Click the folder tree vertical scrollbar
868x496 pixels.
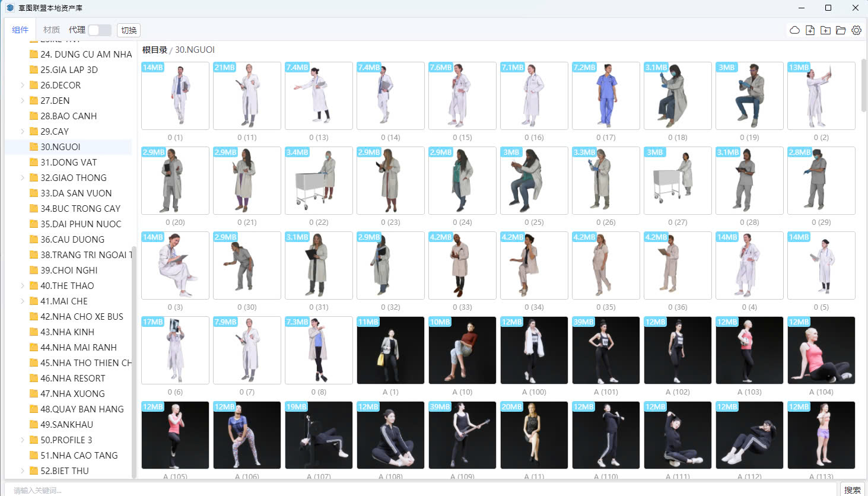click(134, 356)
